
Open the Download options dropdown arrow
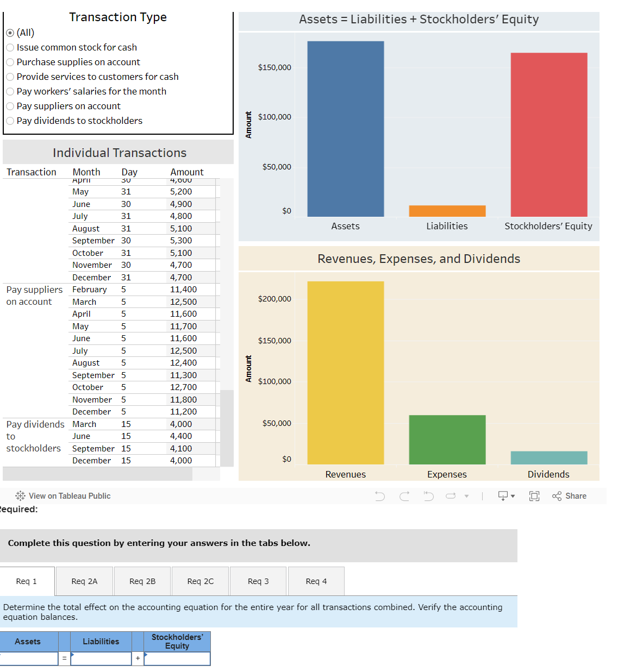512,495
